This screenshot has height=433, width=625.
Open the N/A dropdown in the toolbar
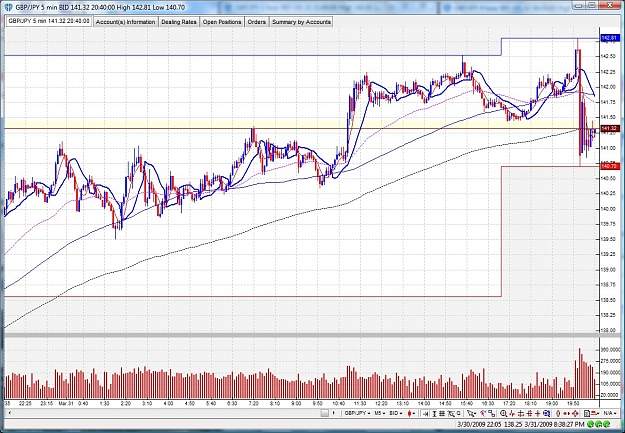(x=609, y=413)
